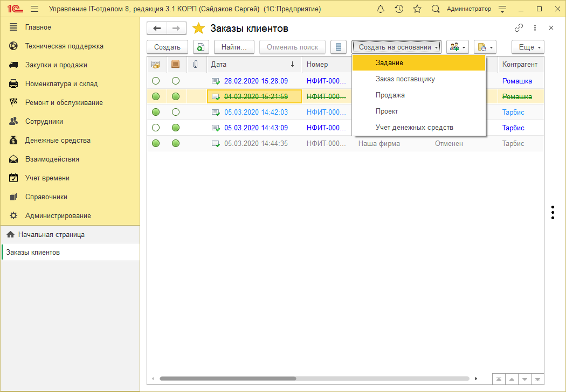
Task: Click the notifications bell icon
Action: [x=381, y=9]
